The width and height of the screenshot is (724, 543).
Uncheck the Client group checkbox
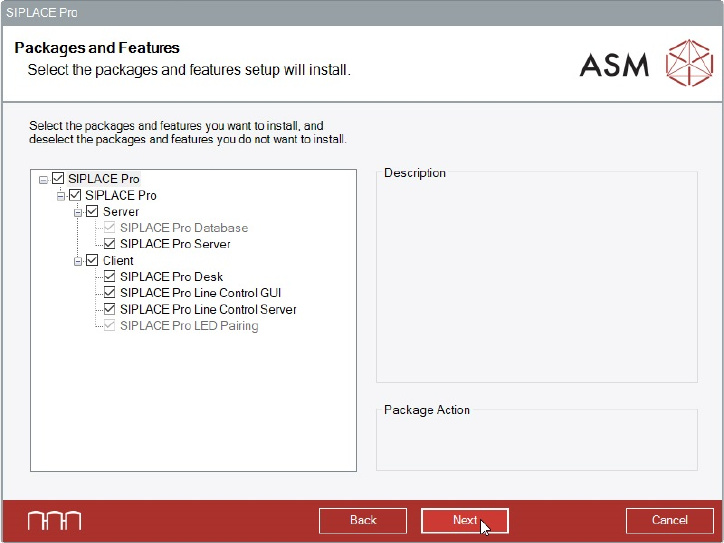click(92, 260)
